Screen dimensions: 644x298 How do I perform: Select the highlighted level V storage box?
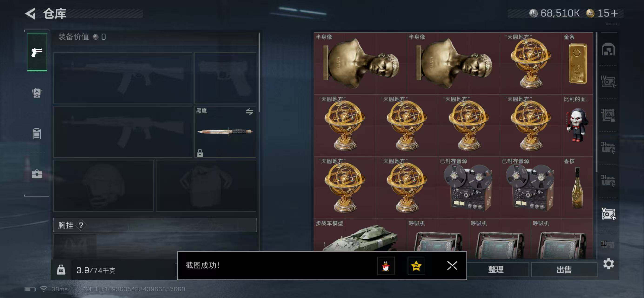(x=608, y=214)
